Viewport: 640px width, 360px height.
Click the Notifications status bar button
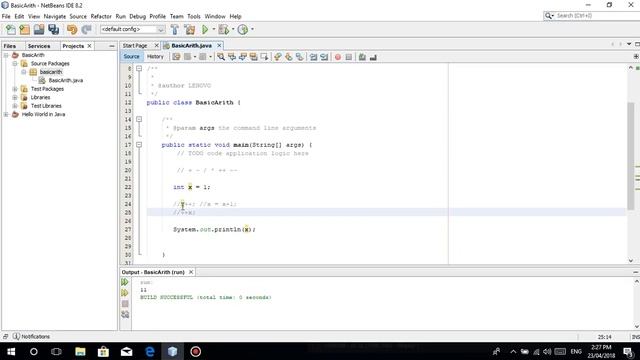coord(31,336)
